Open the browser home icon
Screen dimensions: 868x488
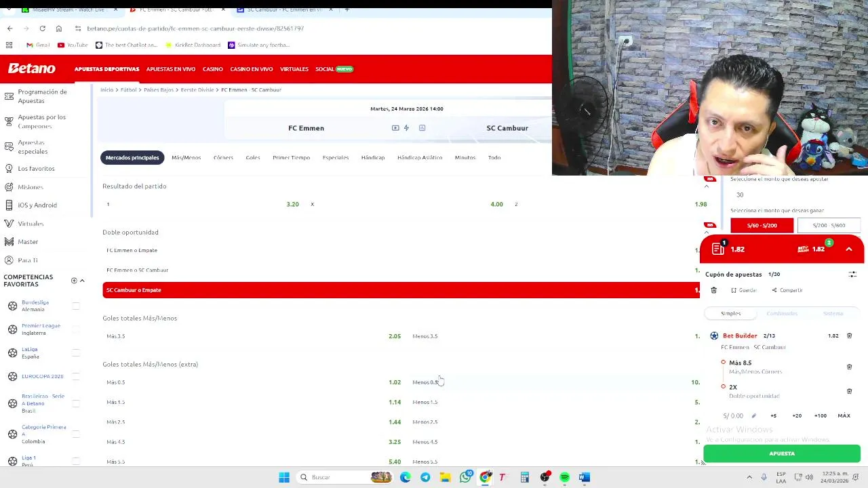[x=59, y=28]
